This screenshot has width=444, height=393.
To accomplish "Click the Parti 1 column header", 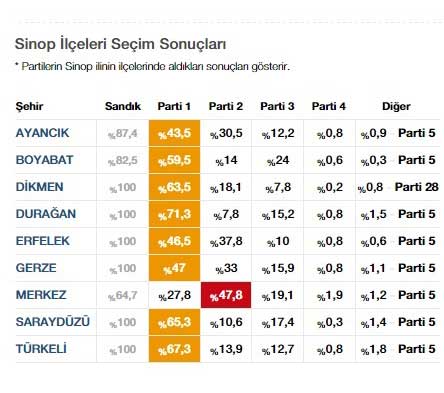I will click(x=174, y=106).
